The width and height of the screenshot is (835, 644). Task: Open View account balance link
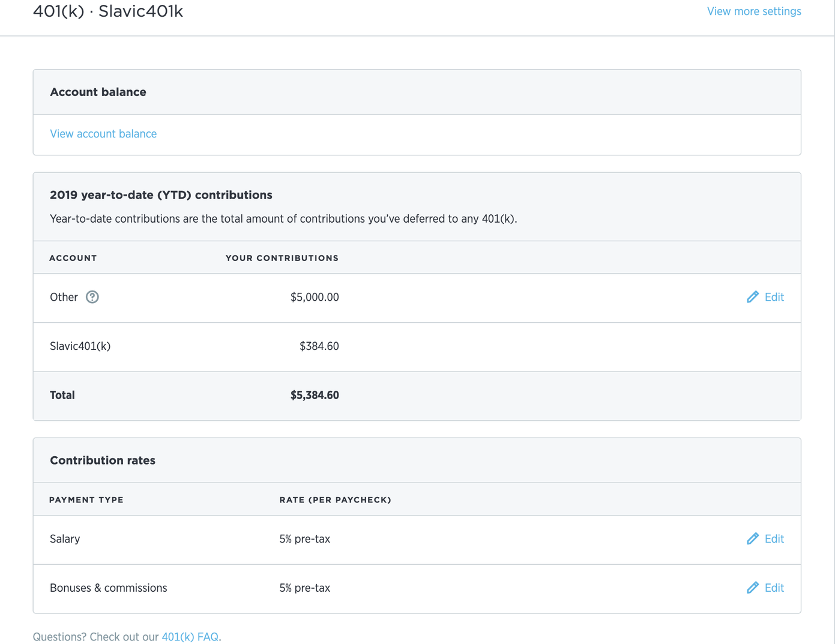click(103, 134)
